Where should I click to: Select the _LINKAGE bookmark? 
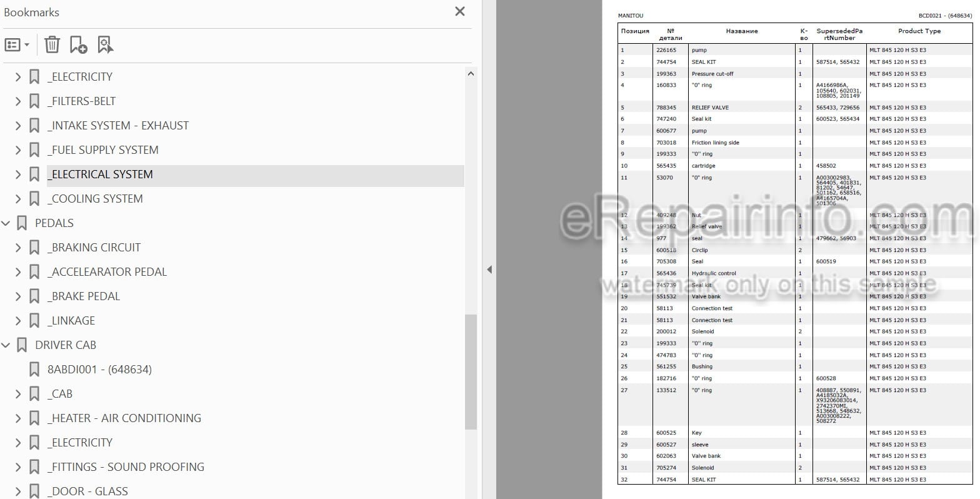[x=71, y=321]
